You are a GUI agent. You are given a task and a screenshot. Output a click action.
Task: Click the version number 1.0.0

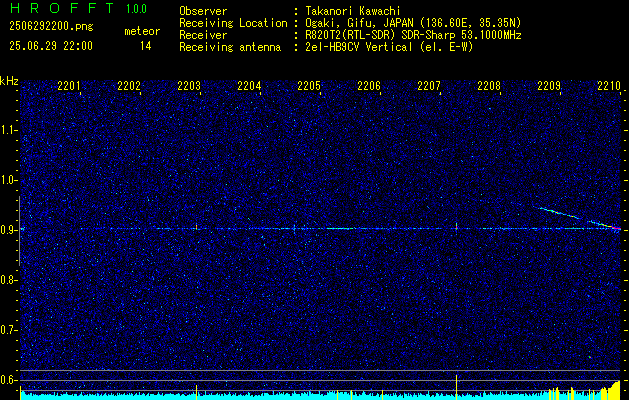coord(136,9)
